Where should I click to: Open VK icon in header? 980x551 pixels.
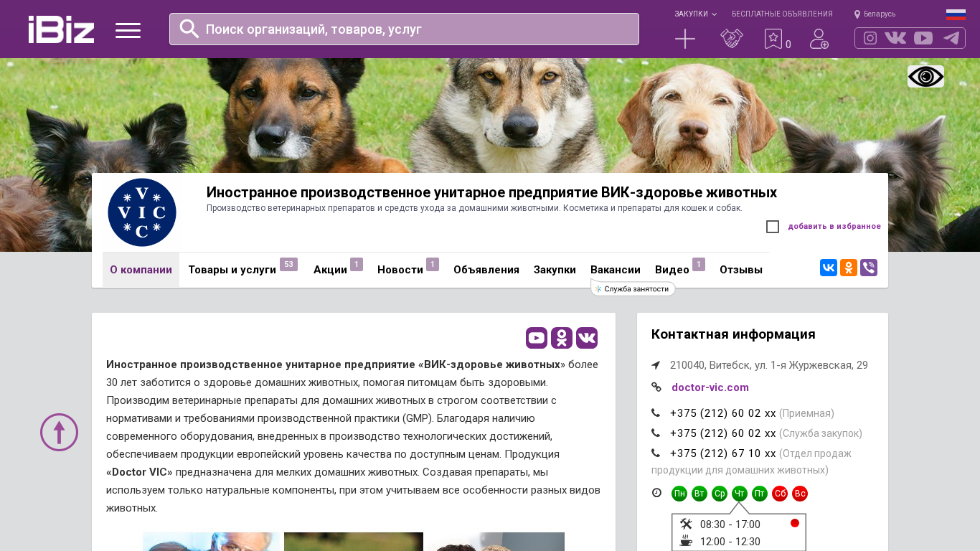coord(895,38)
